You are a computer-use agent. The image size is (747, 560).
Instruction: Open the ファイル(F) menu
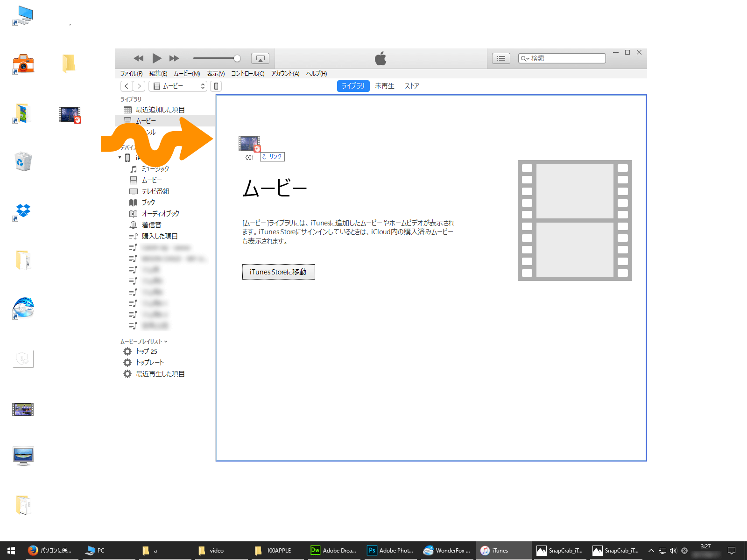coord(131,74)
